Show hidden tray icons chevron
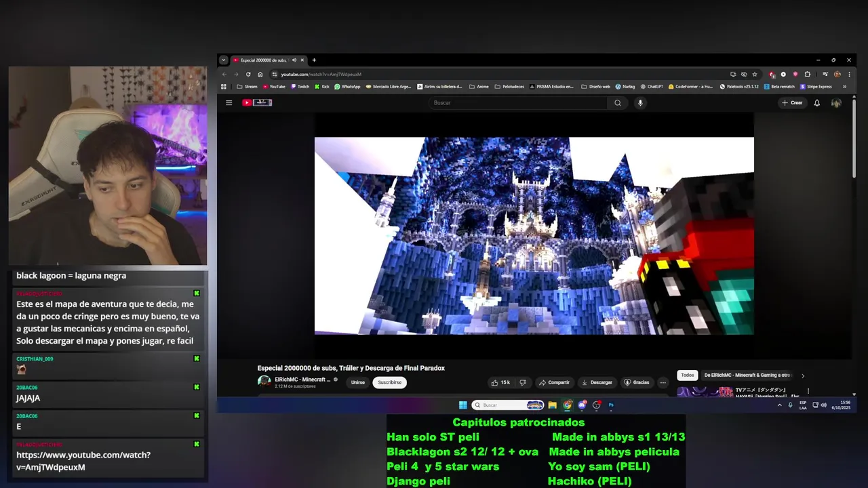The image size is (868, 488). tap(779, 405)
